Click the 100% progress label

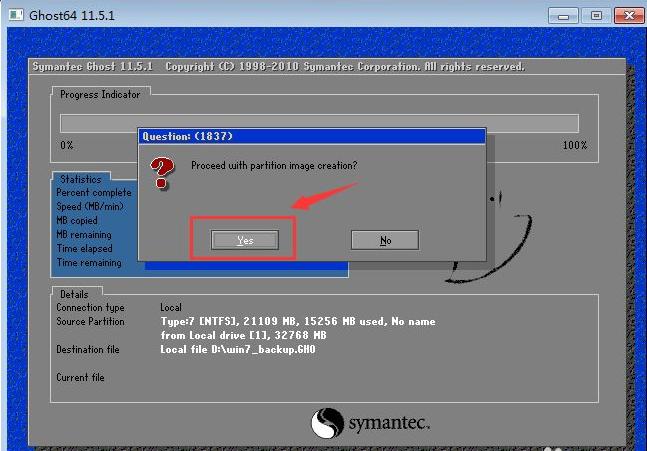click(x=575, y=145)
